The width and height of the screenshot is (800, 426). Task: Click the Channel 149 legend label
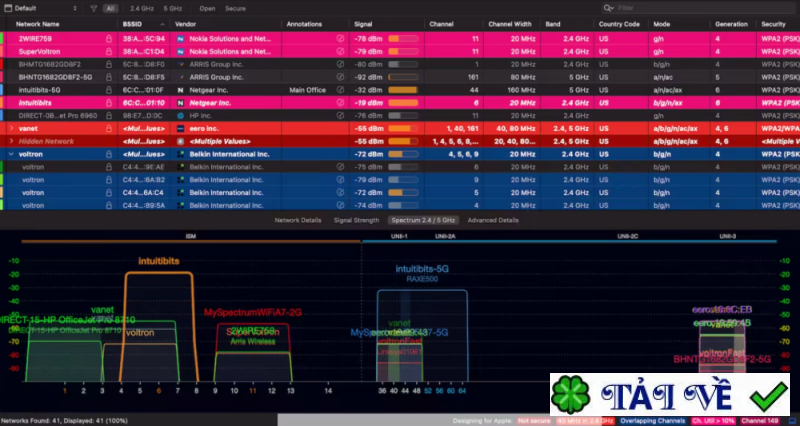[x=760, y=421]
